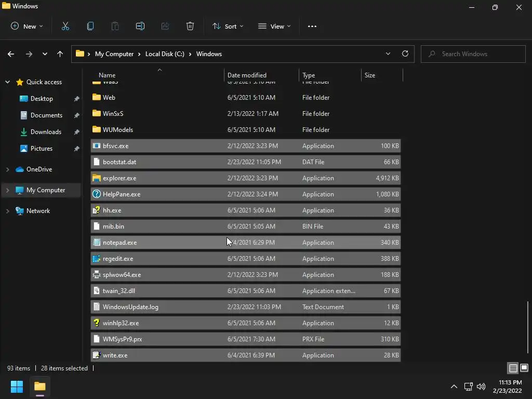The width and height of the screenshot is (532, 399).
Task: Select Network in navigation pane
Action: (38, 211)
